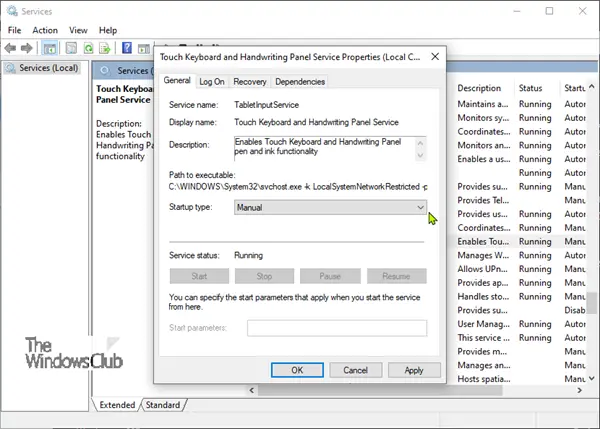Click the 'Disab' startup type cell
Viewport: 600px width, 429px height.
click(575, 310)
